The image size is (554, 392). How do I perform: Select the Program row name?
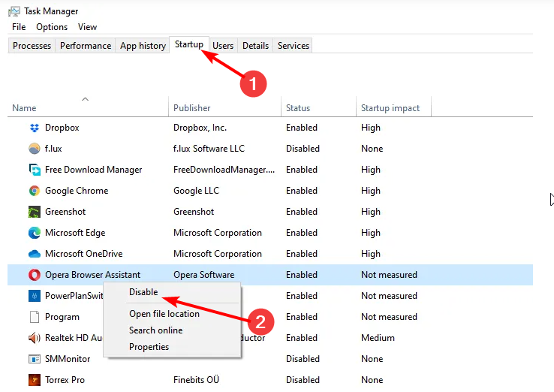click(62, 317)
